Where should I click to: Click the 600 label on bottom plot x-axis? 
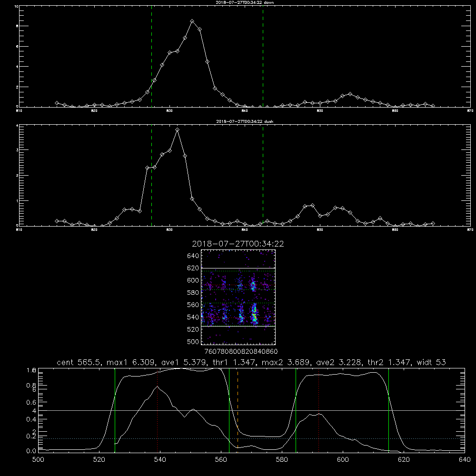click(x=343, y=460)
